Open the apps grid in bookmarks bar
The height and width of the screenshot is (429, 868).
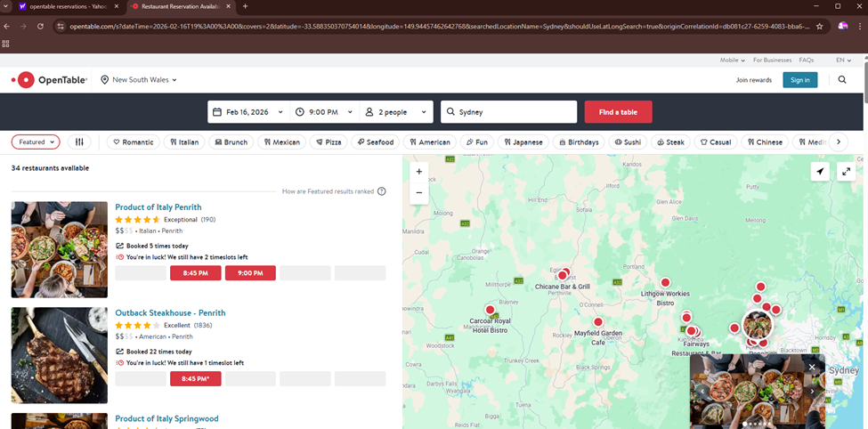click(x=5, y=44)
